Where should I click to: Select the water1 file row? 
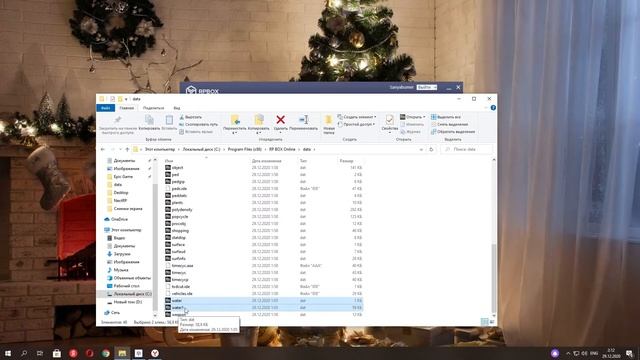click(264, 307)
